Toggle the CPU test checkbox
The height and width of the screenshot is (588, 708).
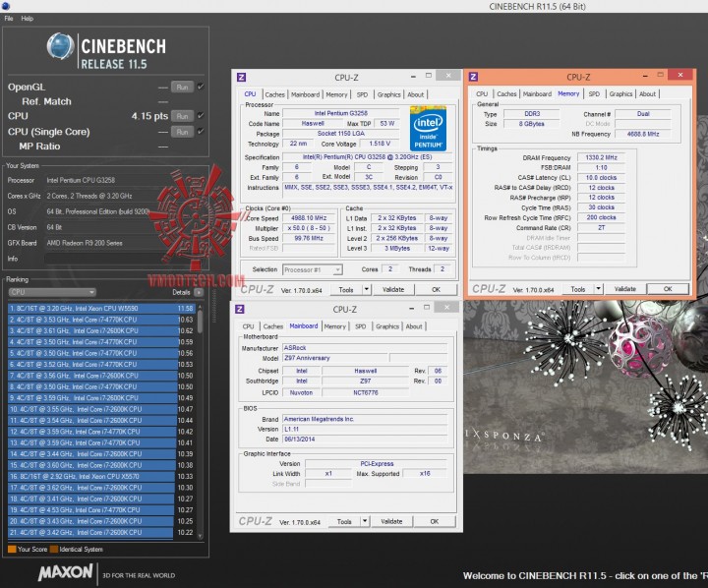[x=201, y=116]
